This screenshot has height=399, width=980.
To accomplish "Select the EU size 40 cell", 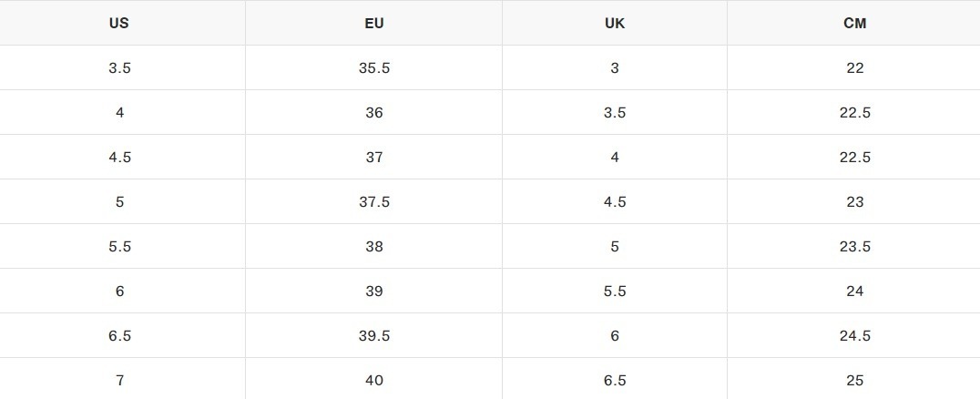I will [374, 381].
